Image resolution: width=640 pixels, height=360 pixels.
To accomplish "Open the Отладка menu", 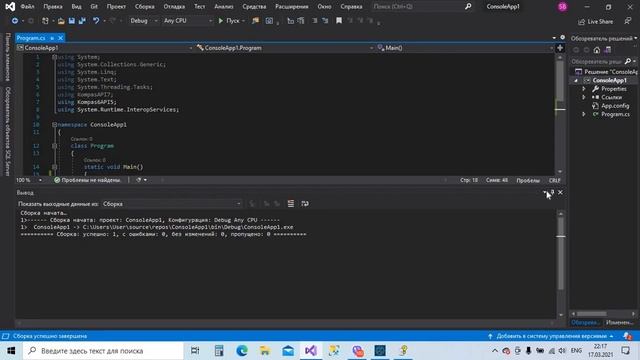I will 174,7.
